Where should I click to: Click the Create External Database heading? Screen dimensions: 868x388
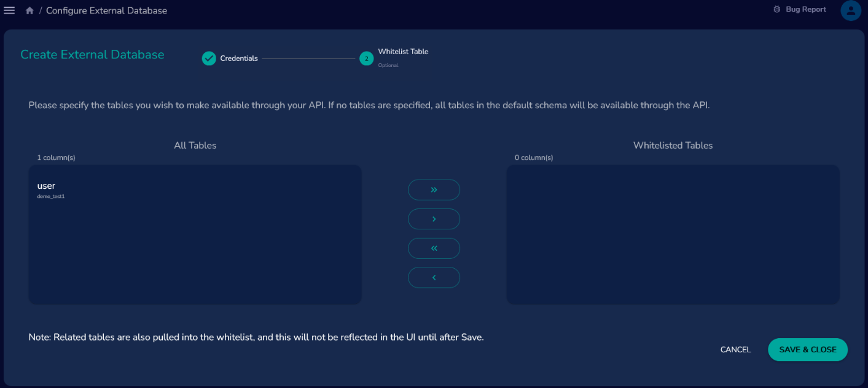point(92,55)
